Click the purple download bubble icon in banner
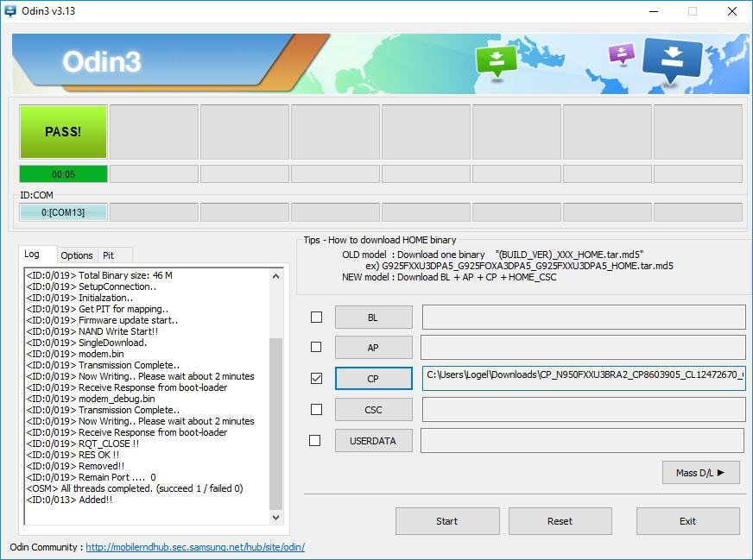The height and width of the screenshot is (560, 753). coord(622,53)
